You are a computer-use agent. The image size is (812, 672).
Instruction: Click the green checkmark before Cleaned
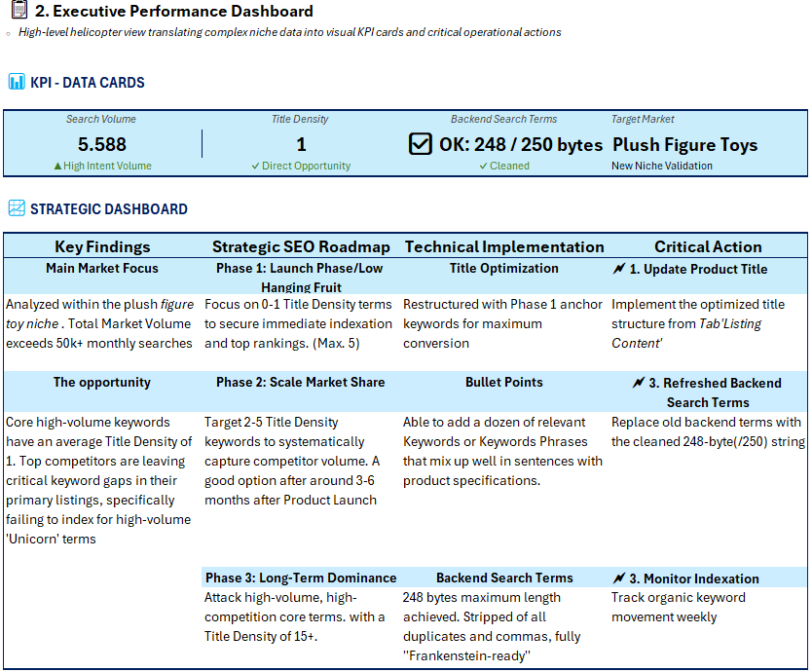coord(483,166)
